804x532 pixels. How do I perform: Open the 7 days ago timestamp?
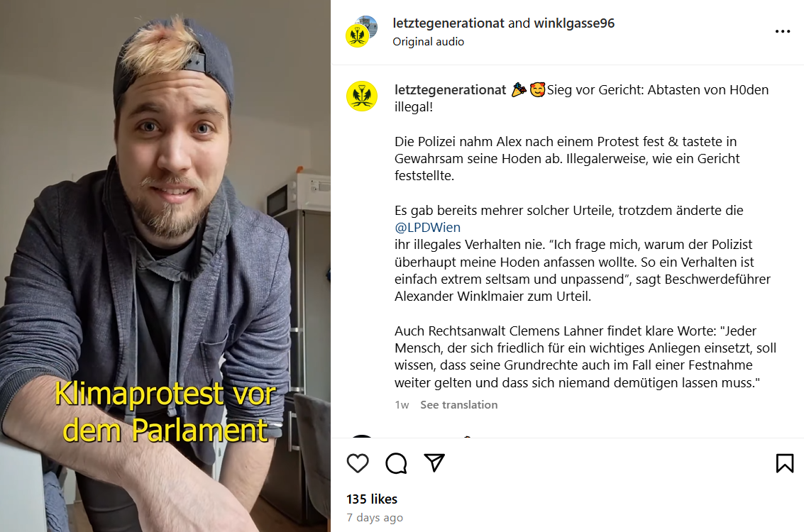click(x=375, y=518)
